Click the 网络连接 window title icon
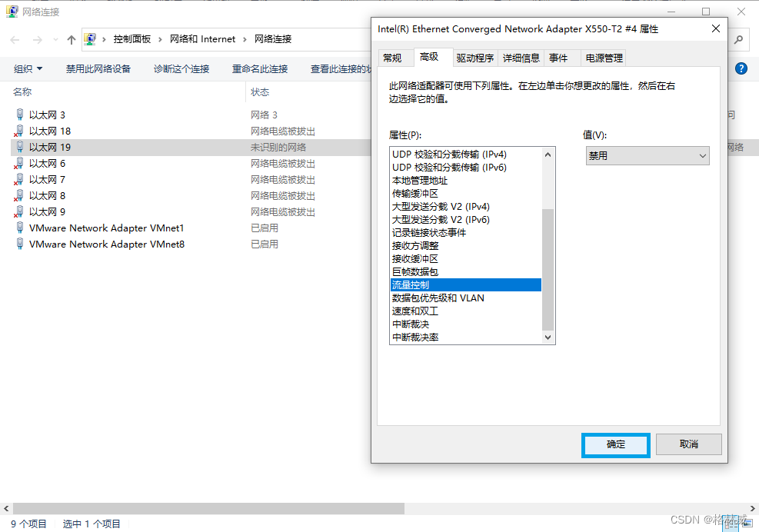Screen dimensions: 759x532 [x=12, y=12]
